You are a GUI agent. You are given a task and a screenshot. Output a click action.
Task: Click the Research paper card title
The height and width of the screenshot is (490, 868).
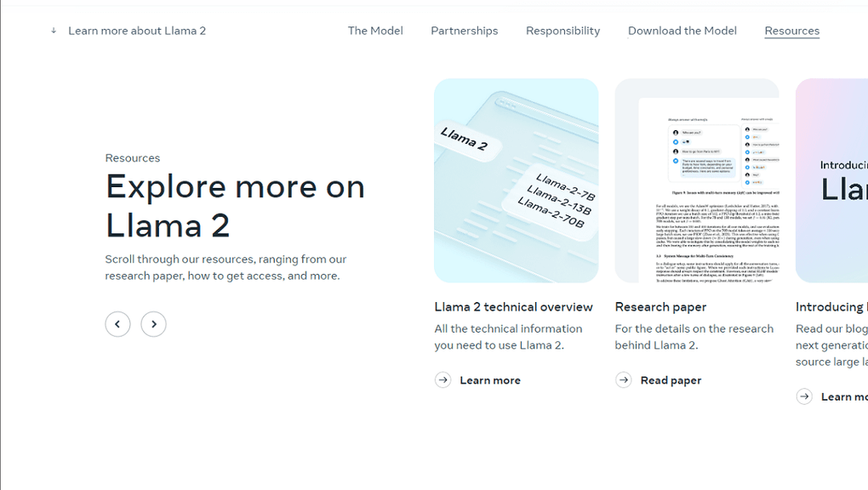click(x=660, y=307)
